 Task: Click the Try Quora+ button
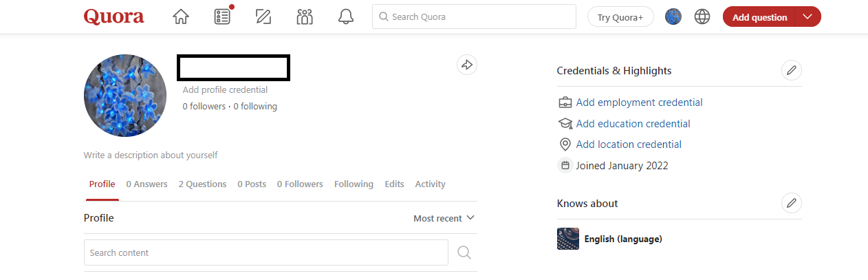(x=620, y=17)
